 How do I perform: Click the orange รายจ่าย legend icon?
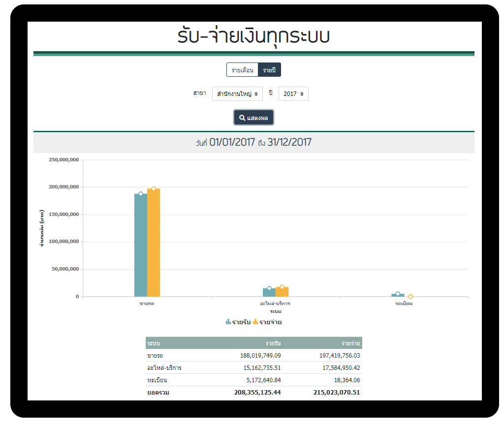click(x=255, y=322)
